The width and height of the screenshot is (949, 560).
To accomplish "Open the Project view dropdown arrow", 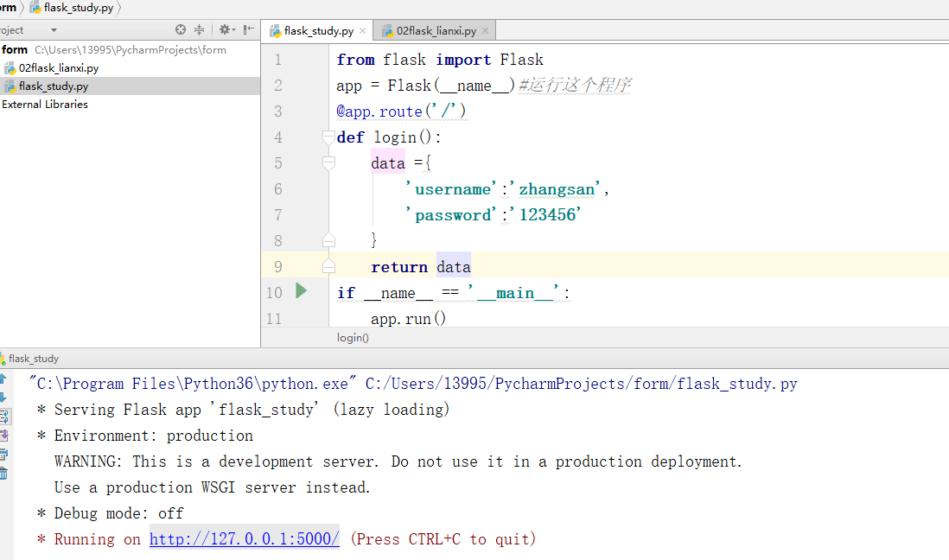I will [54, 29].
